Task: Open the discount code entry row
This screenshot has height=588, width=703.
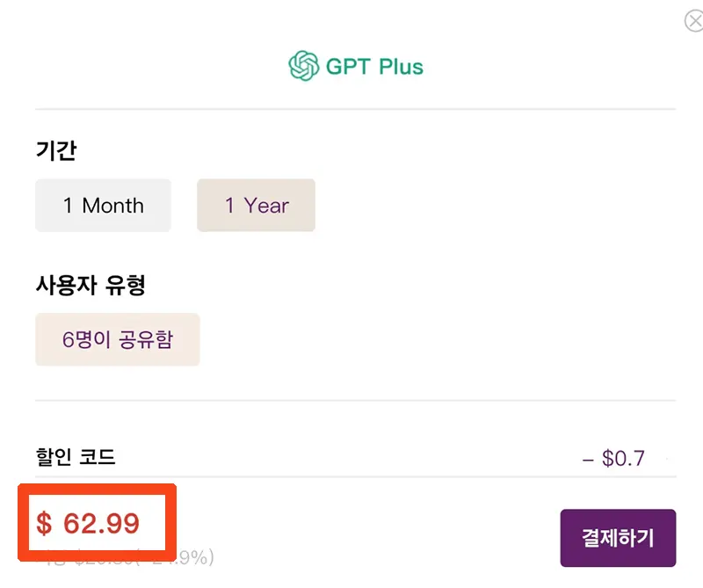Action: click(x=351, y=458)
